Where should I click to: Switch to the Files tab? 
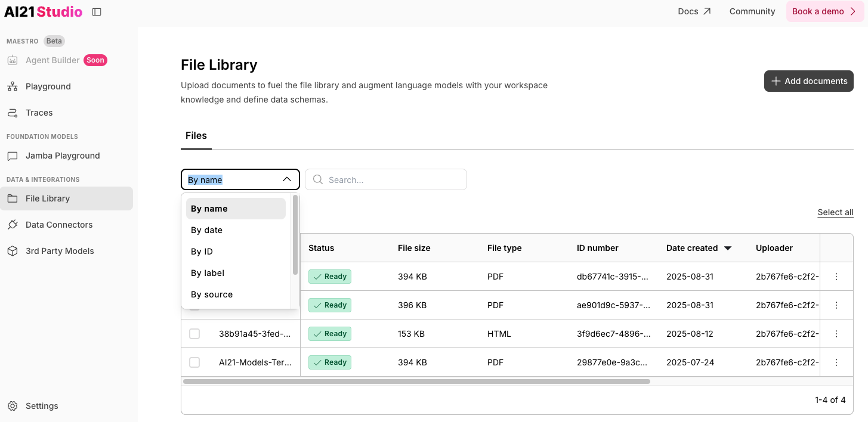(x=196, y=136)
